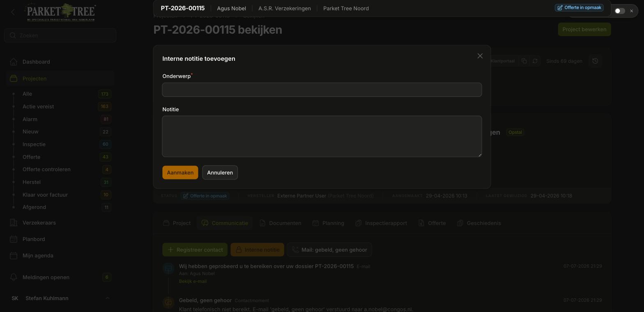
Task: Select Klaar voor factuur filter
Action: click(x=60, y=195)
